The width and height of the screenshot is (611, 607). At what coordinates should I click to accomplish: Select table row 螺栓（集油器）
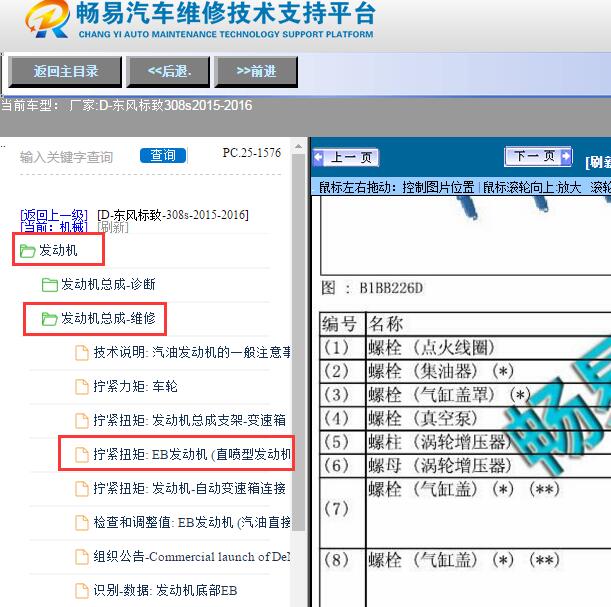point(465,371)
